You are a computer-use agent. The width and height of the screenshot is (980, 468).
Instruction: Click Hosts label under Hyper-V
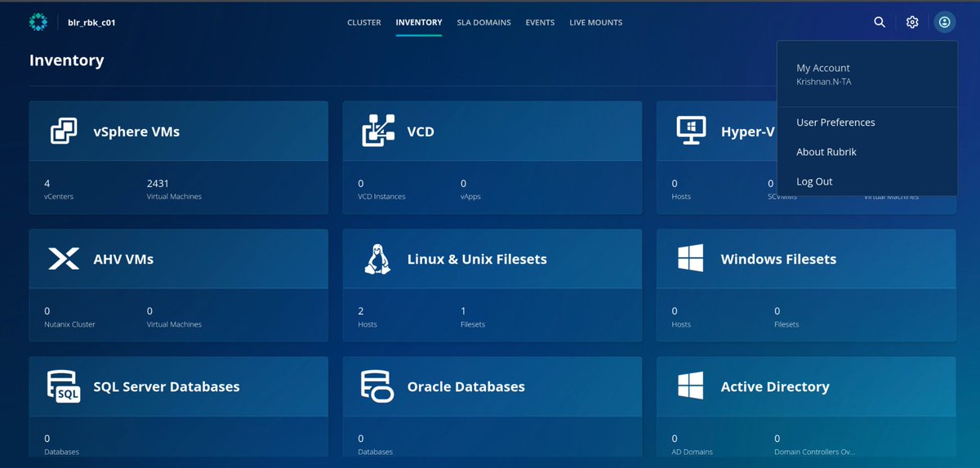click(681, 197)
